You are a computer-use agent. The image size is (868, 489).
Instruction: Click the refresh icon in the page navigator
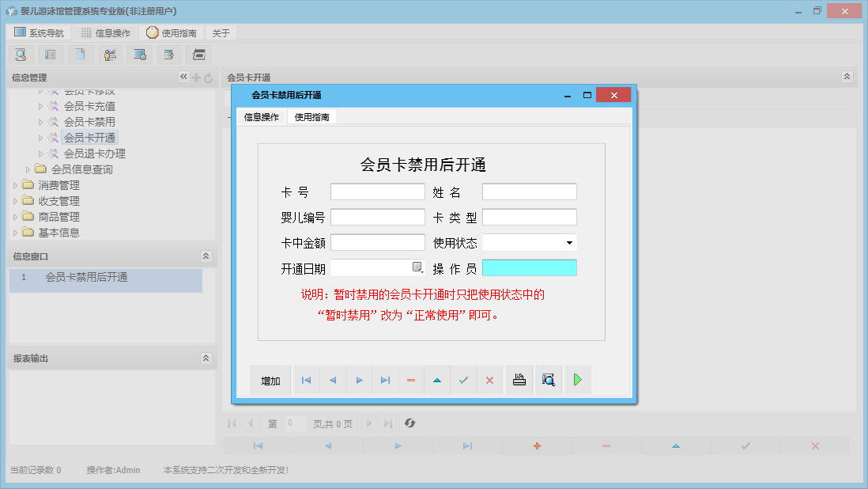click(x=409, y=423)
